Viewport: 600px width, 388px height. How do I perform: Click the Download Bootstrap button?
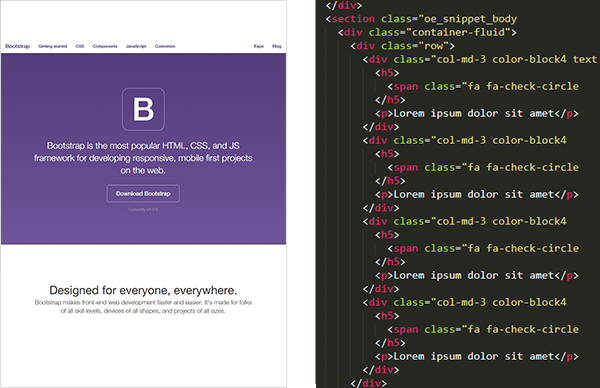pyautogui.click(x=143, y=194)
